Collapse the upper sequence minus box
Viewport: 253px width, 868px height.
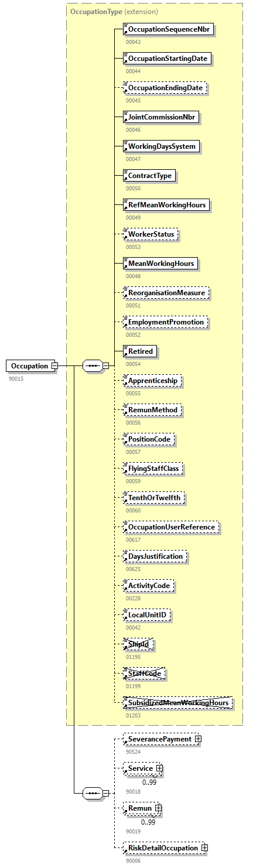coord(106,366)
